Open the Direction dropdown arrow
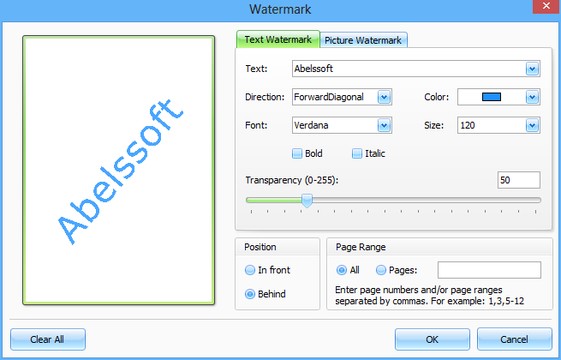 (x=384, y=97)
